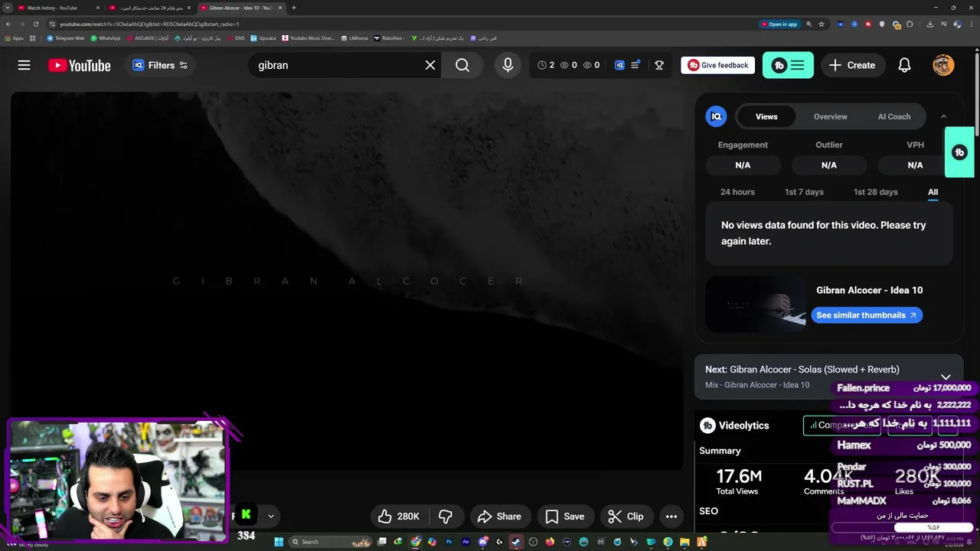Open the dropdown arrow beside the channel button

coord(270,517)
